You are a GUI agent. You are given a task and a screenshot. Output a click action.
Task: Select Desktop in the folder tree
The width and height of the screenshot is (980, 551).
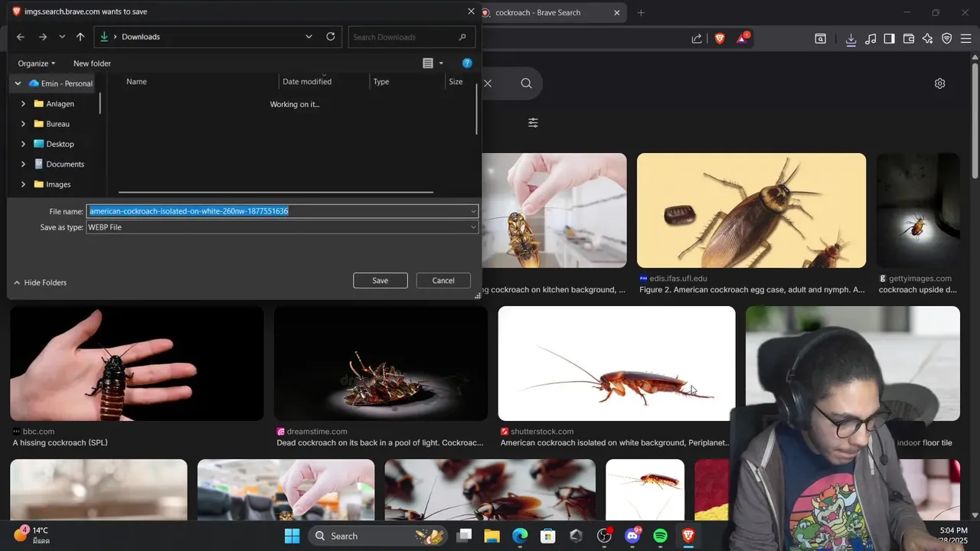pos(60,144)
